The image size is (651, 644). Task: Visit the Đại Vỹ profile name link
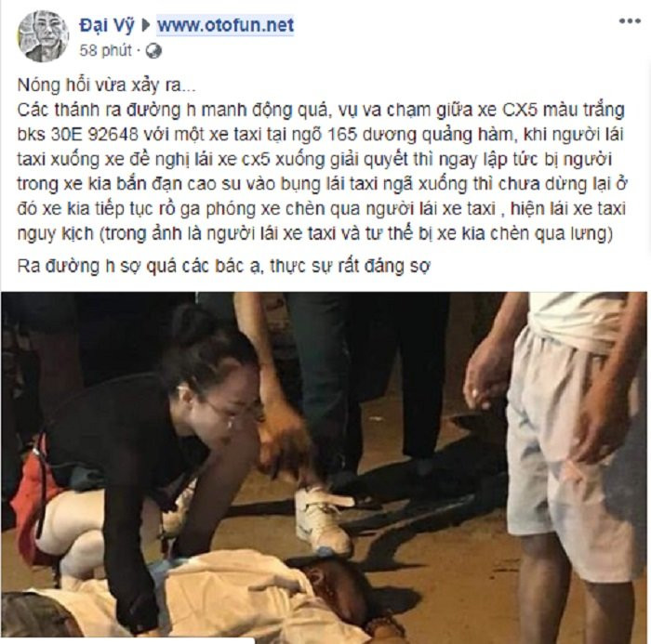107,25
